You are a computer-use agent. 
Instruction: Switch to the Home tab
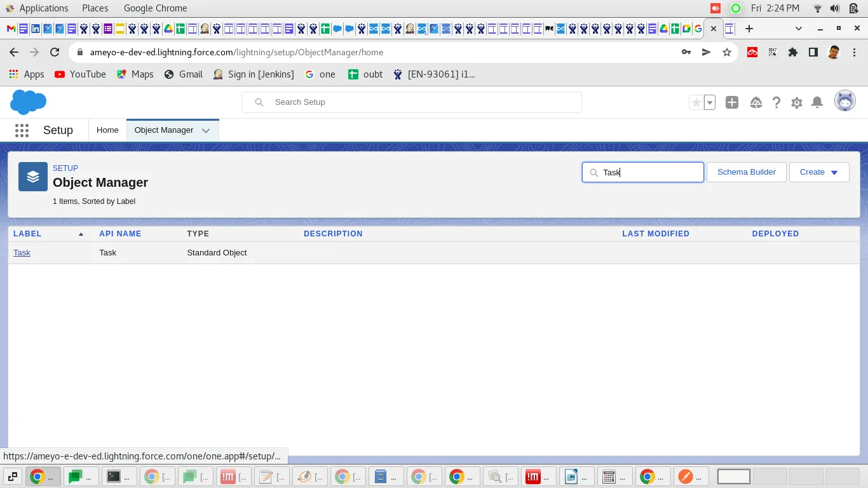(x=107, y=130)
